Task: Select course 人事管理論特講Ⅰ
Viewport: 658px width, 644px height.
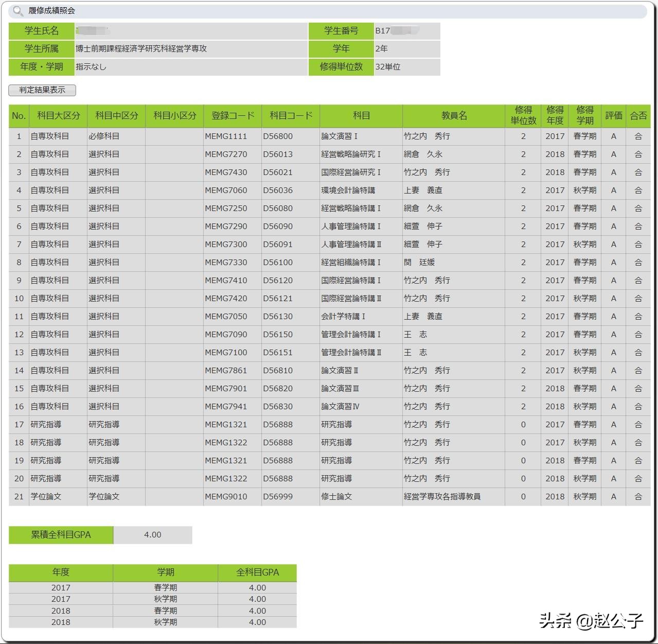Action: [x=351, y=227]
